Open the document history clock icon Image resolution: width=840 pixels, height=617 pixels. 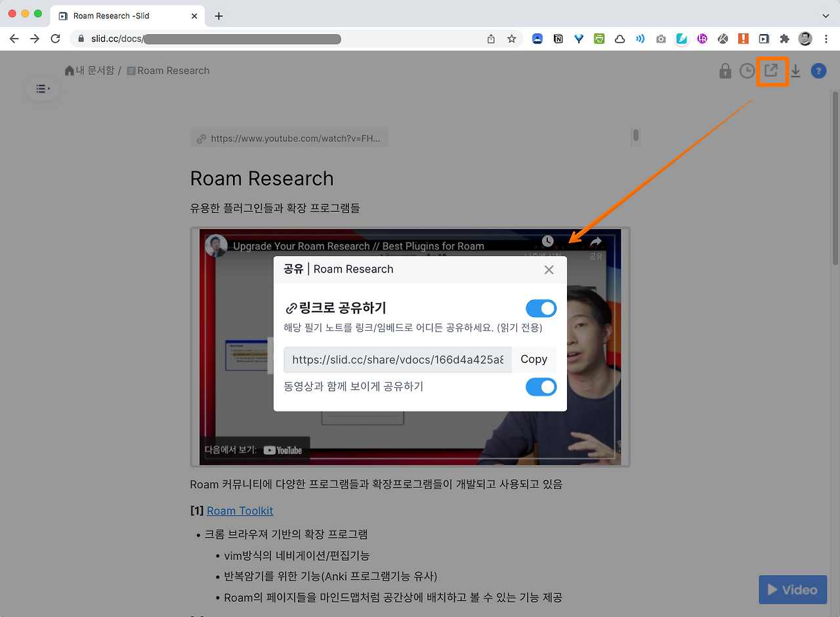click(747, 71)
